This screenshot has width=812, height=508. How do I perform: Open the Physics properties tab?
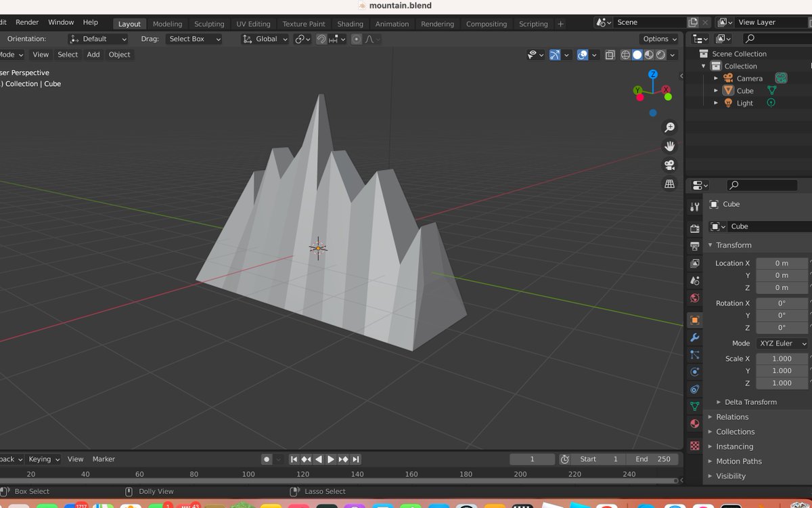click(x=694, y=372)
